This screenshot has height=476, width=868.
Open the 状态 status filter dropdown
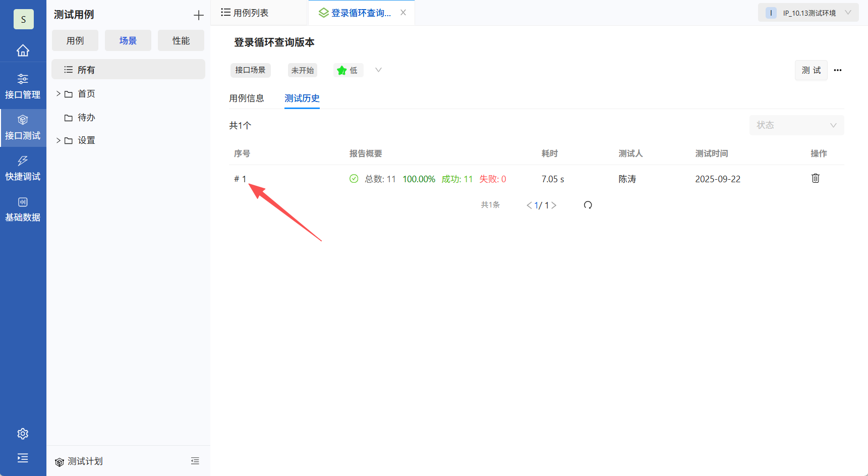click(x=796, y=125)
